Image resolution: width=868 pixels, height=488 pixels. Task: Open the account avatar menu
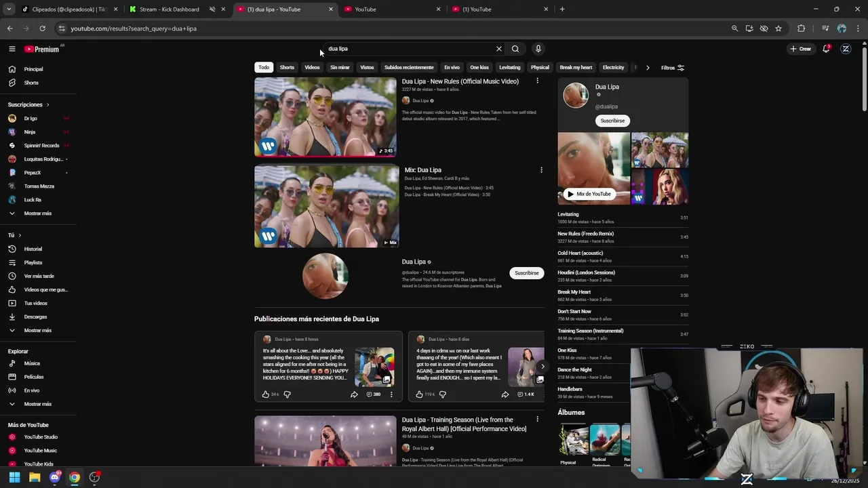(x=846, y=49)
